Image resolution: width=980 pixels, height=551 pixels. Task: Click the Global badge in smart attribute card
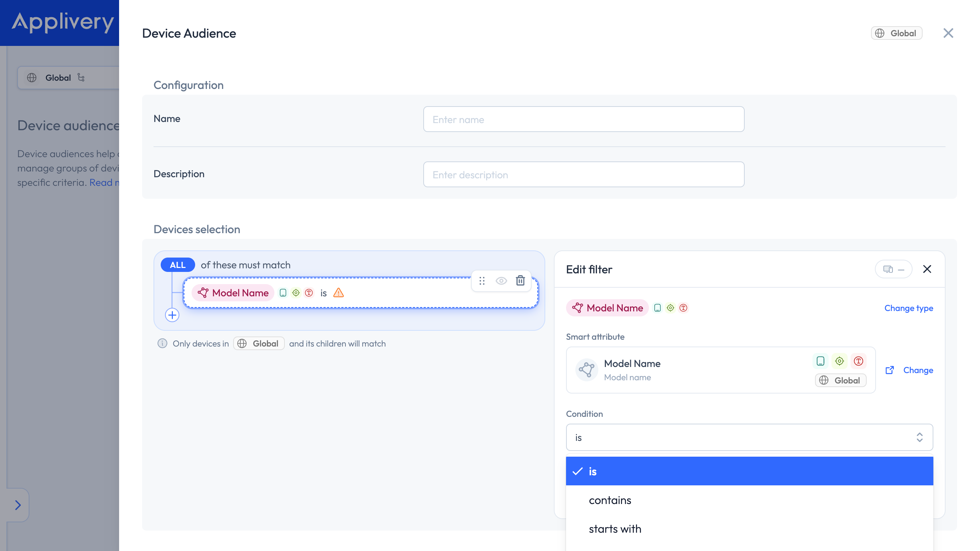tap(840, 380)
